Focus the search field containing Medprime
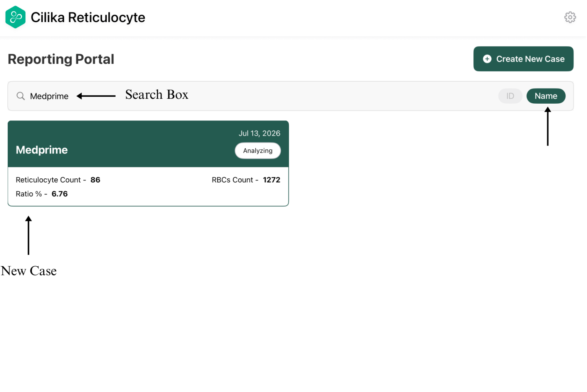Image resolution: width=587 pixels, height=392 pixels. coord(290,96)
